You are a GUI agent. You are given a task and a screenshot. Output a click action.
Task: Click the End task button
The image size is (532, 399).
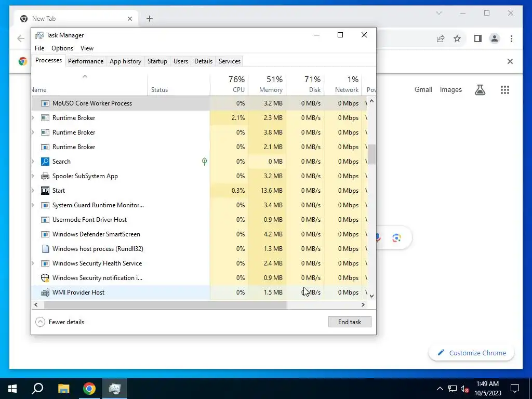(350, 322)
